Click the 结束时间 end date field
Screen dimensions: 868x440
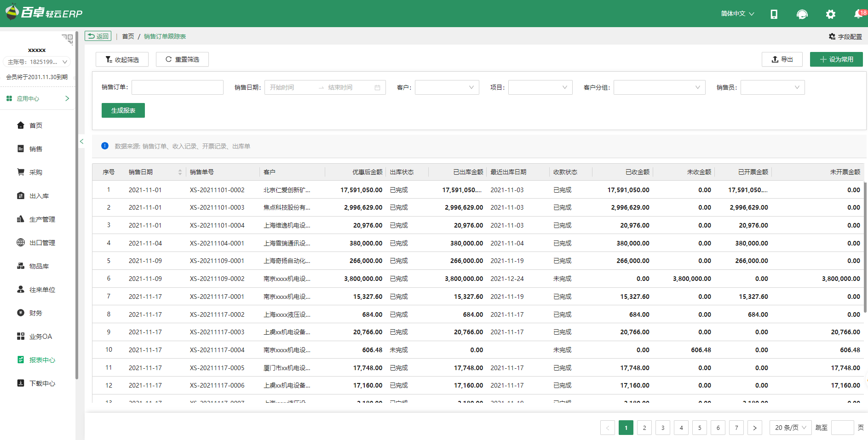348,87
